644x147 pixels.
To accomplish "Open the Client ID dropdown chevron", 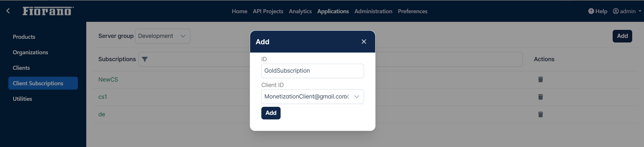I will 357,97.
